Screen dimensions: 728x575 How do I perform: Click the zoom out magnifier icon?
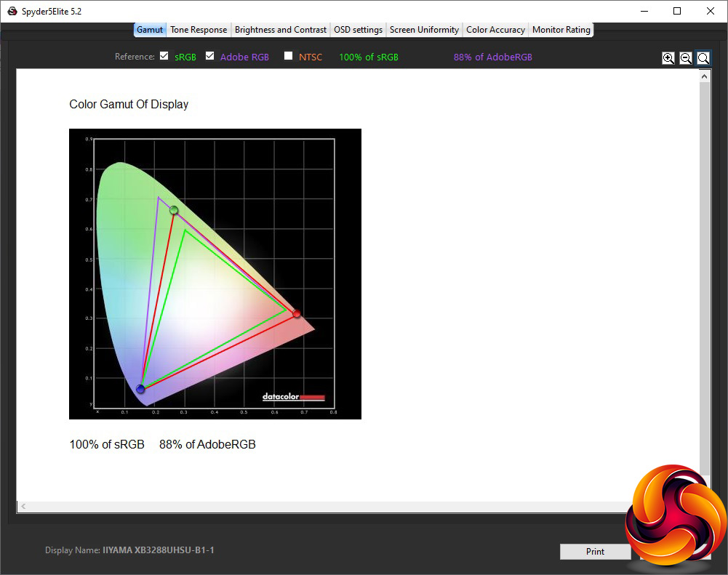point(686,58)
